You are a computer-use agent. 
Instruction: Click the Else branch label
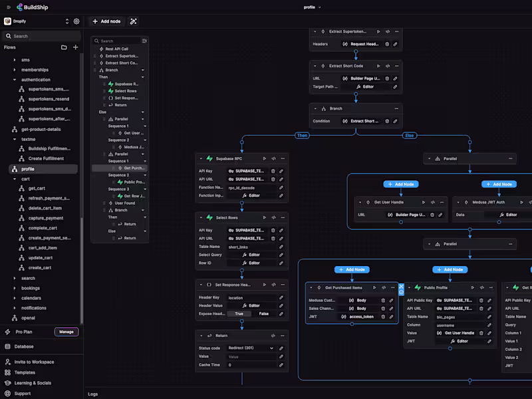pos(410,136)
